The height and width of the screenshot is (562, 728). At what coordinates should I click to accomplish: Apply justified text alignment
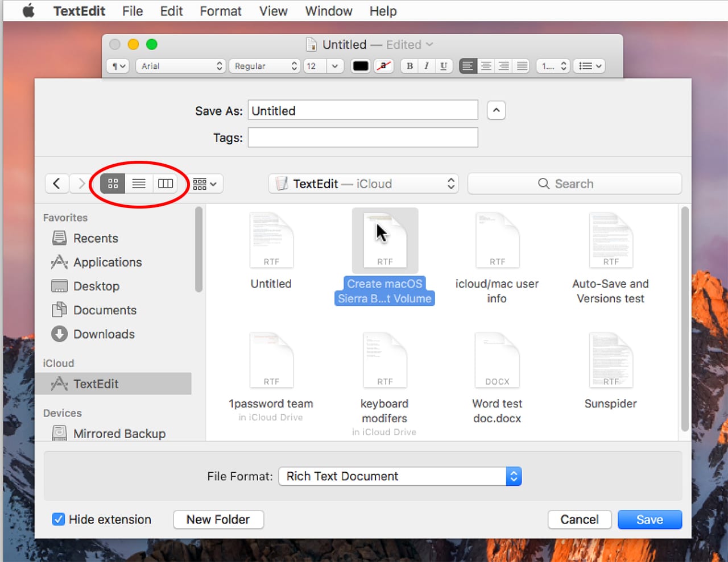point(522,66)
